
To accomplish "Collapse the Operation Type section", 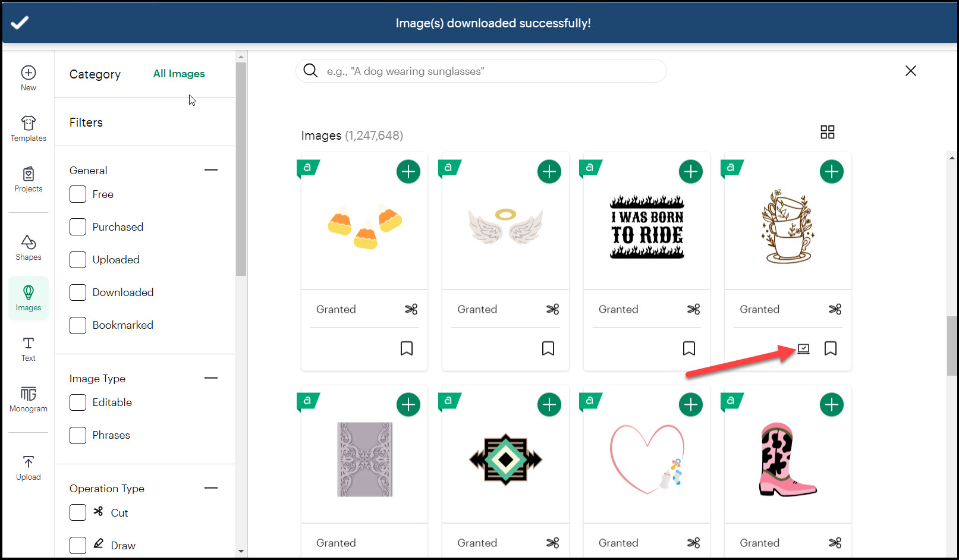I will tap(210, 488).
